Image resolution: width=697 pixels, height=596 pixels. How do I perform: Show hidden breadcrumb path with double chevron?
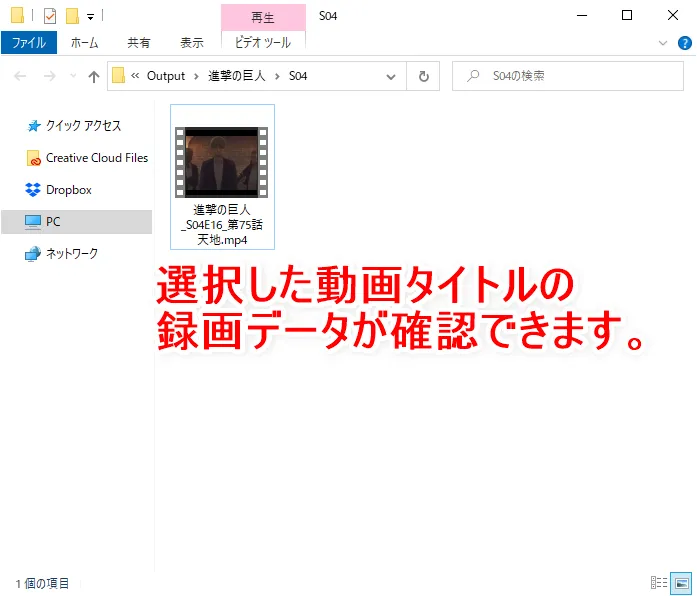pos(135,76)
